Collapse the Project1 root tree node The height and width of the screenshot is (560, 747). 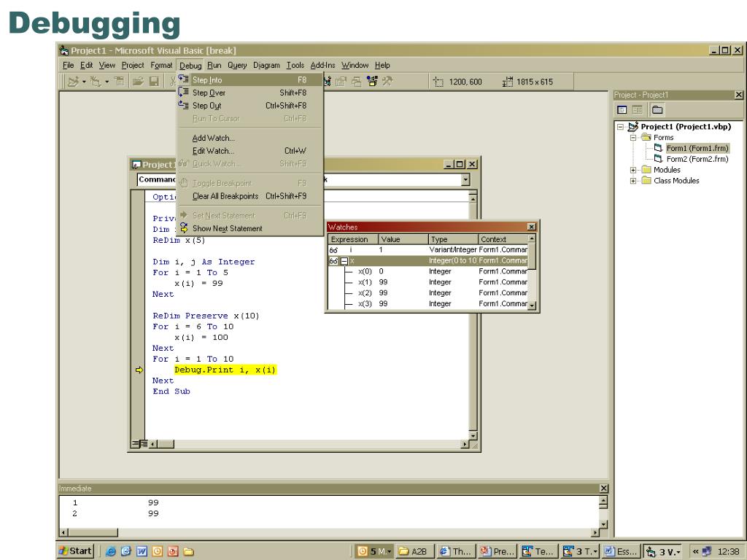[620, 127]
